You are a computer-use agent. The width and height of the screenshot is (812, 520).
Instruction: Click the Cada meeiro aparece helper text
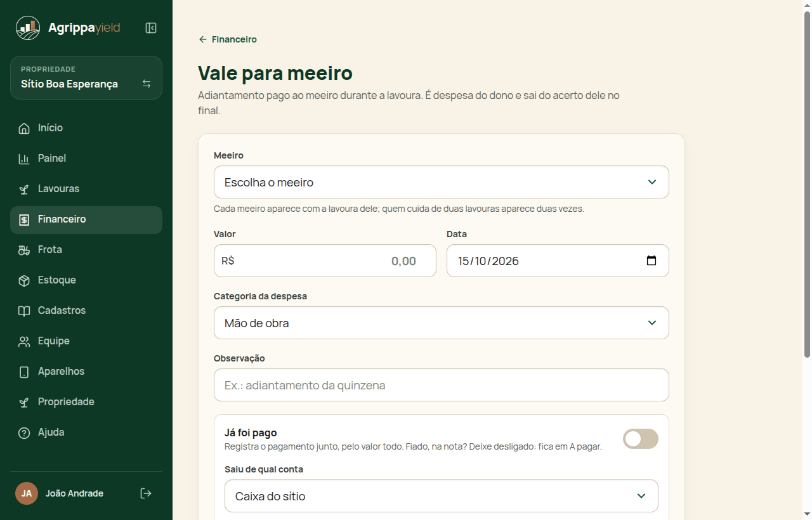399,209
